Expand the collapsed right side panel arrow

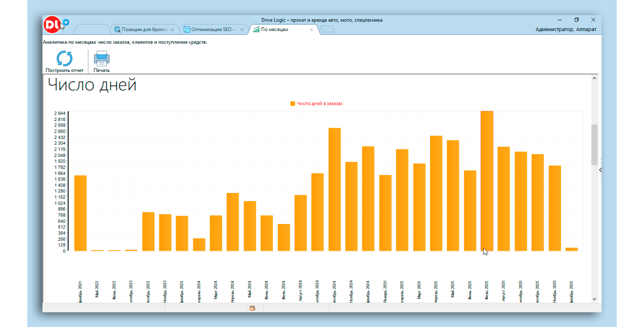(x=600, y=170)
